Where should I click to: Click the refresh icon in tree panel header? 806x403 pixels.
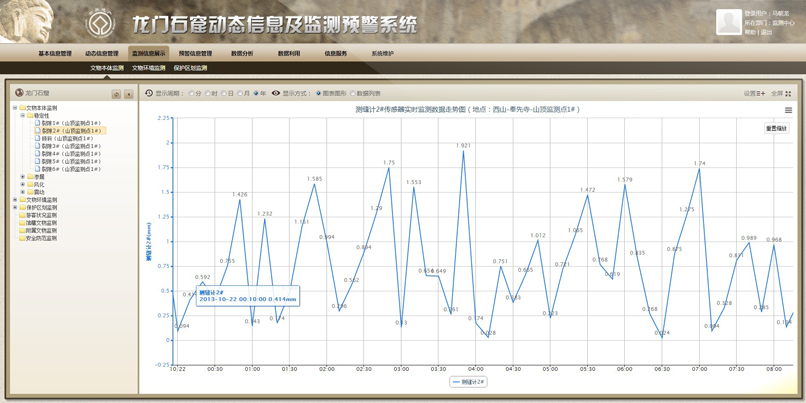pos(116,93)
